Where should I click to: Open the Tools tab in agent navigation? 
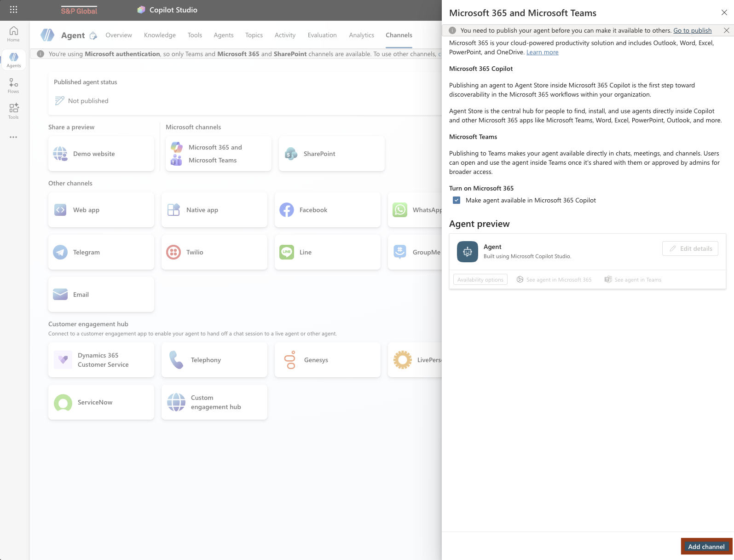(195, 35)
